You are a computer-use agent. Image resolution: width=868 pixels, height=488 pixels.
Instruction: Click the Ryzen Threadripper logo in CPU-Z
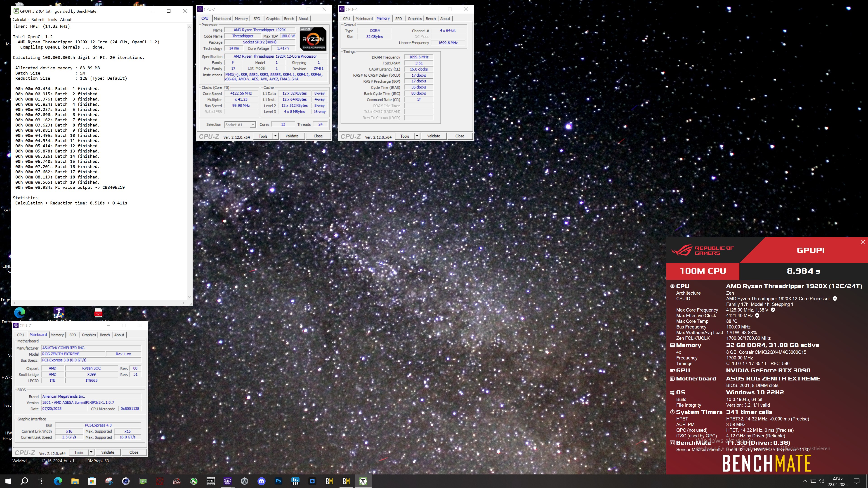313,39
